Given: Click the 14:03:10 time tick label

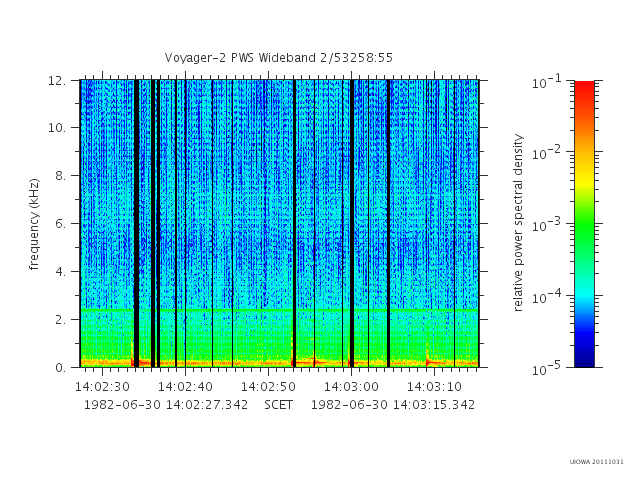Looking at the screenshot, I should coord(434,387).
